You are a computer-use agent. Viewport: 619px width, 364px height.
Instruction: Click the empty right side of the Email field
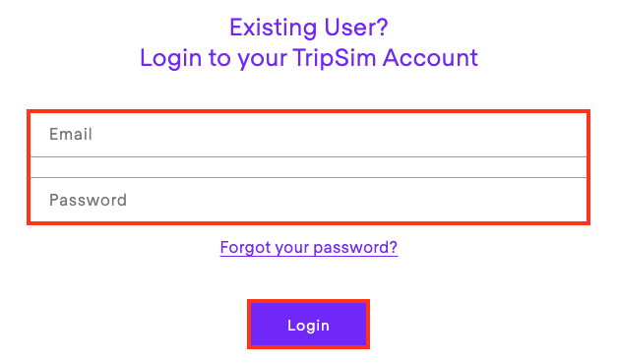[473, 135]
